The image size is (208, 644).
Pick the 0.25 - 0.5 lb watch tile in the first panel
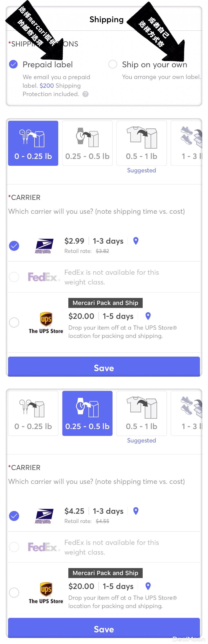tap(87, 143)
